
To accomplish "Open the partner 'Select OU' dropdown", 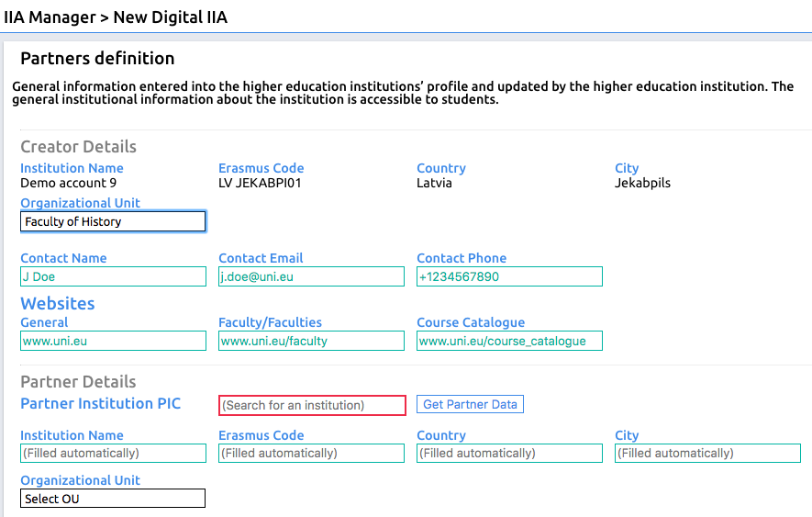I will point(113,499).
